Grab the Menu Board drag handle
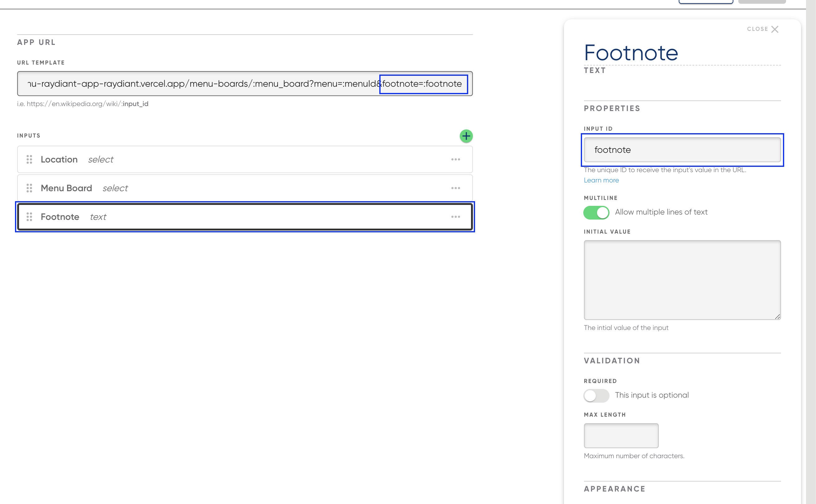The width and height of the screenshot is (816, 504). [x=29, y=188]
